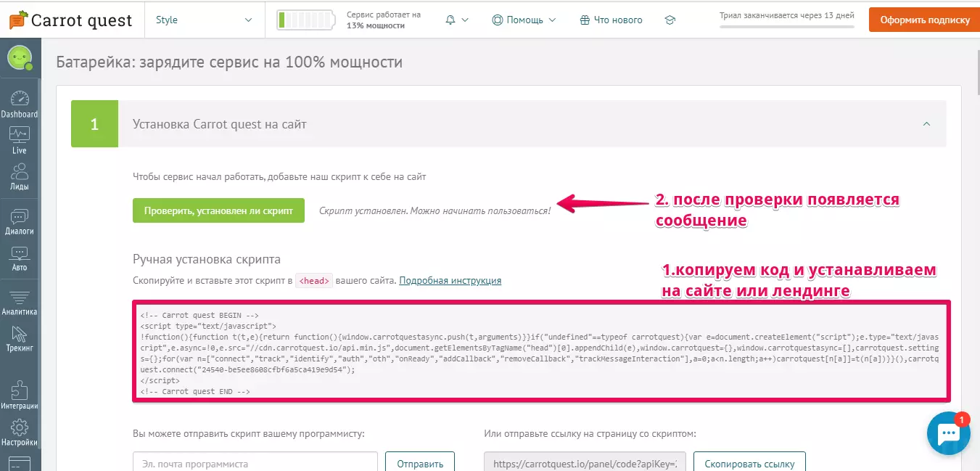
Task: Open Аналитика section in the sidebar
Action: 20,303
